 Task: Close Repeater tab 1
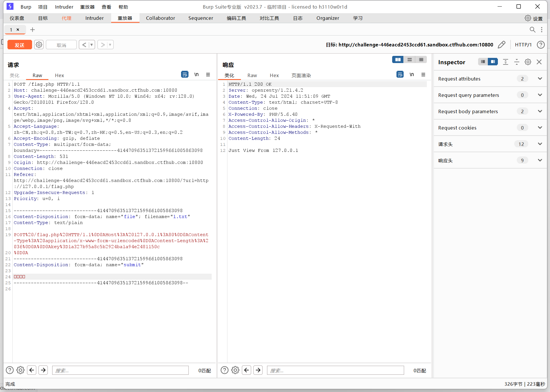tap(18, 30)
